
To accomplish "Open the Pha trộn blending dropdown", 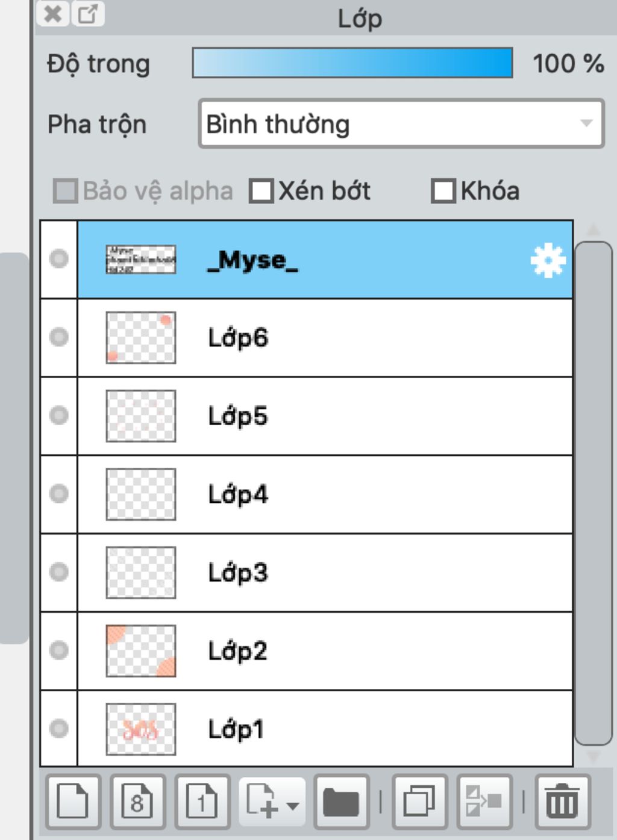I will click(401, 123).
